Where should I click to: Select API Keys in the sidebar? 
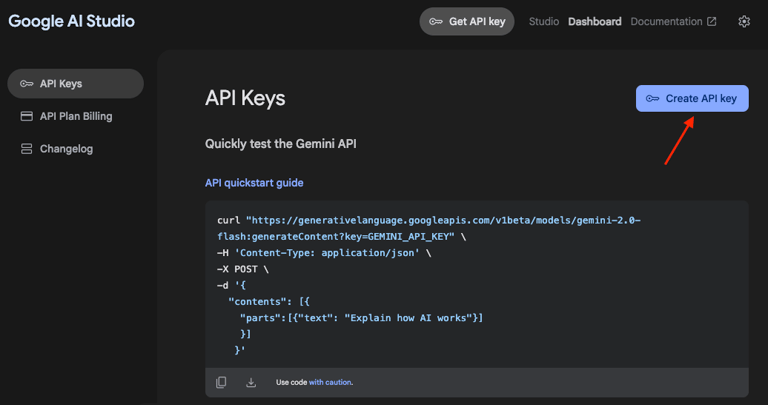pos(75,84)
